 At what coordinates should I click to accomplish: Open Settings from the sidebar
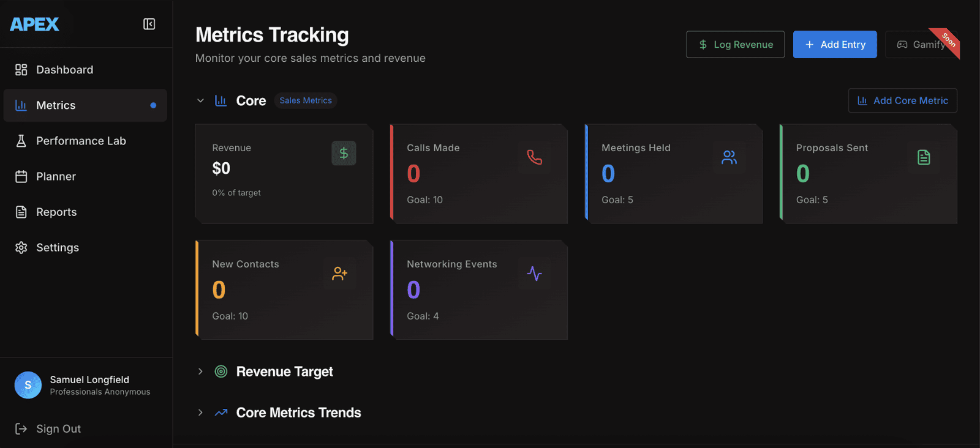[57, 247]
